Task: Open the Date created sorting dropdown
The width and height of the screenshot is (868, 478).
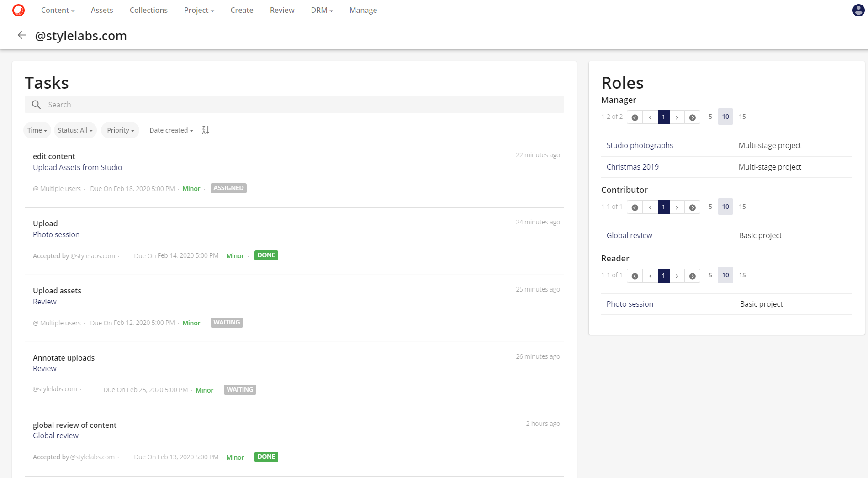Action: click(x=171, y=130)
